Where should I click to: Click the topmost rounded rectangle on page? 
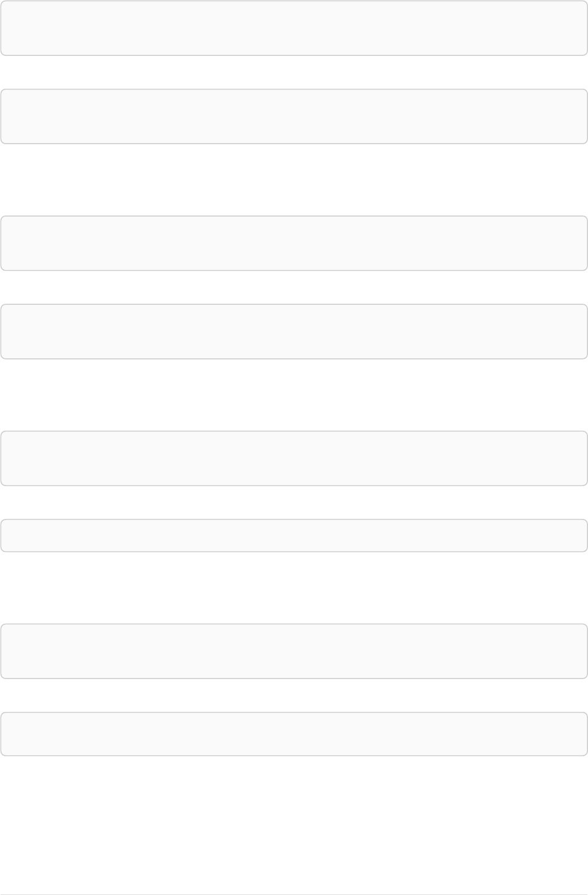click(294, 28)
